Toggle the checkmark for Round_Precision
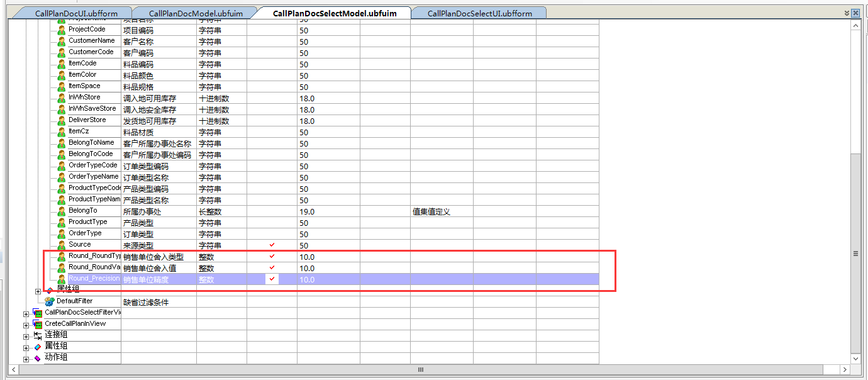Image resolution: width=868 pixels, height=380 pixels. coord(272,279)
